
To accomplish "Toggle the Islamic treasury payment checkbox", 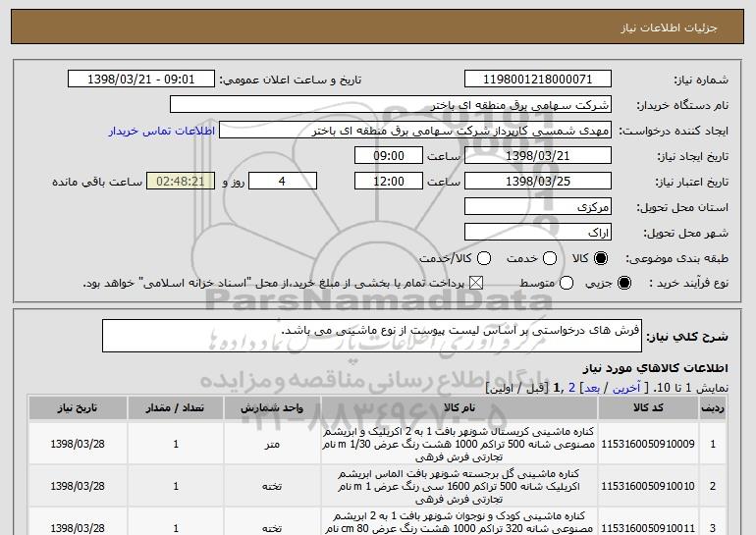I will coord(476,283).
